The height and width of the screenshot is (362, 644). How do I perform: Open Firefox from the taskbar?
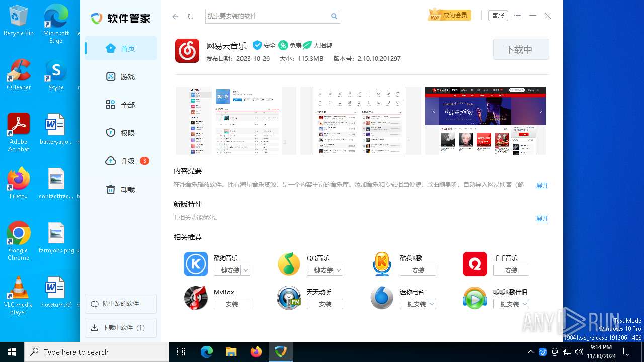[x=256, y=352]
